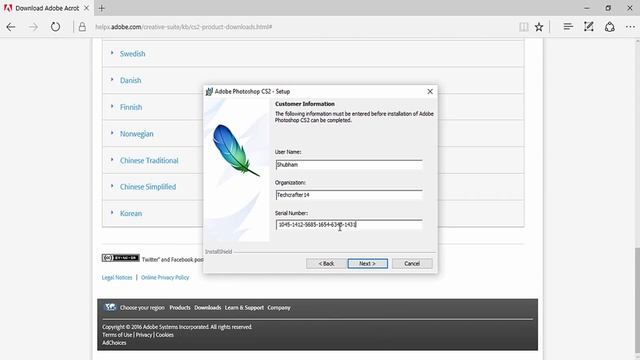640x360 pixels.
Task: Go back using browser back arrow
Action: [x=11, y=27]
